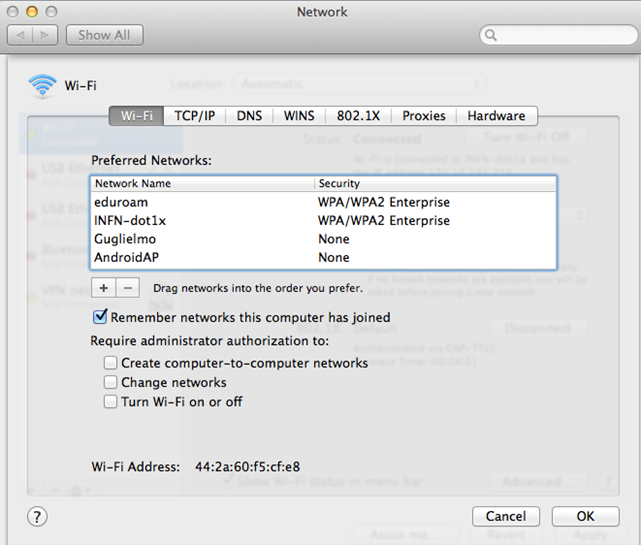Confirm settings with the OK button
Image resolution: width=641 pixels, height=545 pixels.
click(x=585, y=516)
